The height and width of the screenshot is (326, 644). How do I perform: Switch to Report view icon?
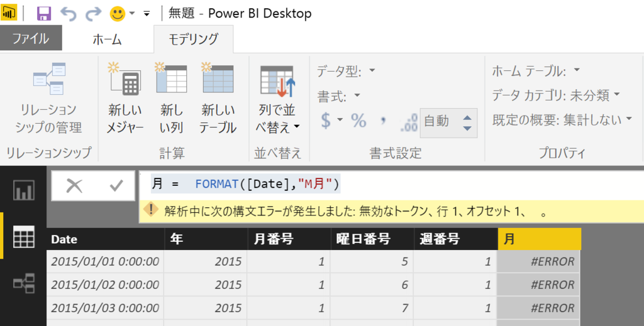click(x=24, y=190)
